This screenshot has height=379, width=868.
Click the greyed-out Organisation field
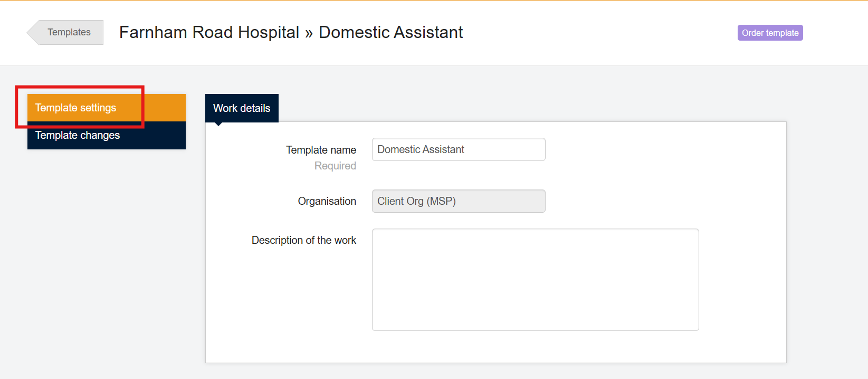(458, 201)
